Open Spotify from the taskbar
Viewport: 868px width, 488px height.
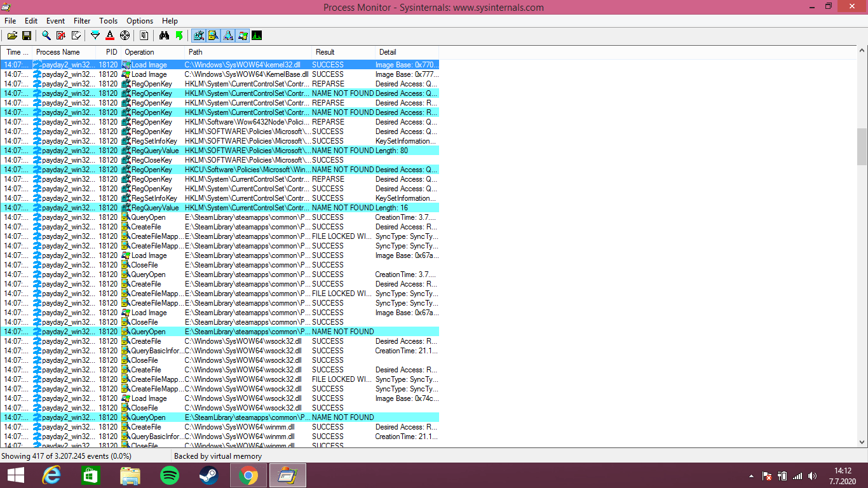click(x=170, y=475)
